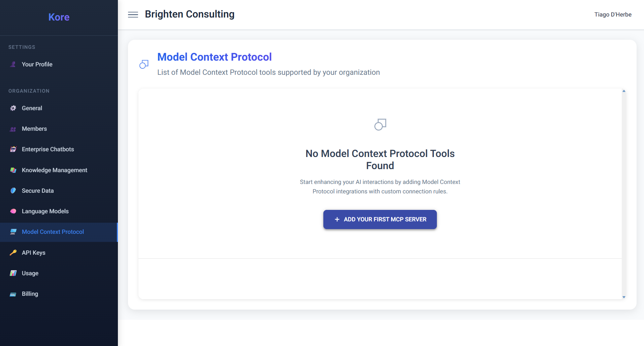The image size is (644, 346).
Task: Click the General gear icon
Action: point(13,108)
